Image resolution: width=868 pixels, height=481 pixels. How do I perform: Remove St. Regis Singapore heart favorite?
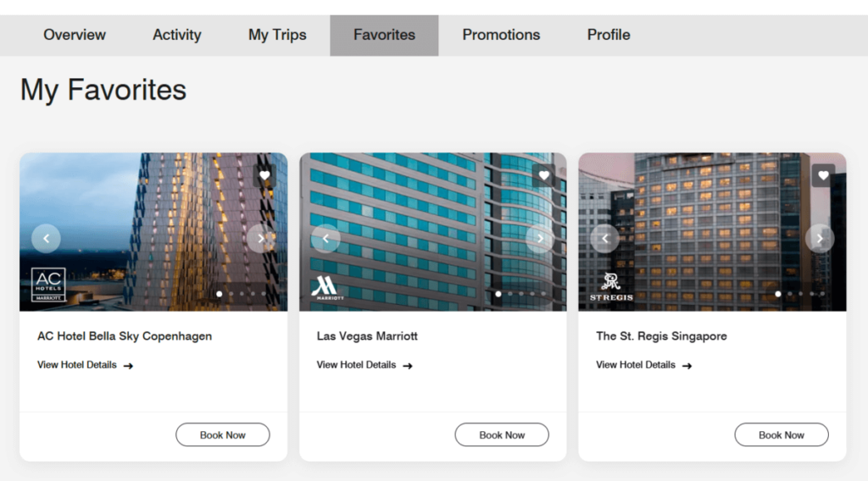pos(823,176)
